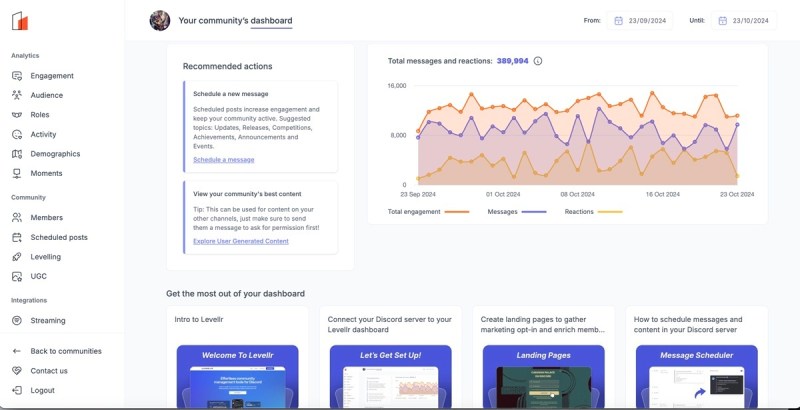This screenshot has height=410, width=800.
Task: Open the Members list
Action: 46,218
